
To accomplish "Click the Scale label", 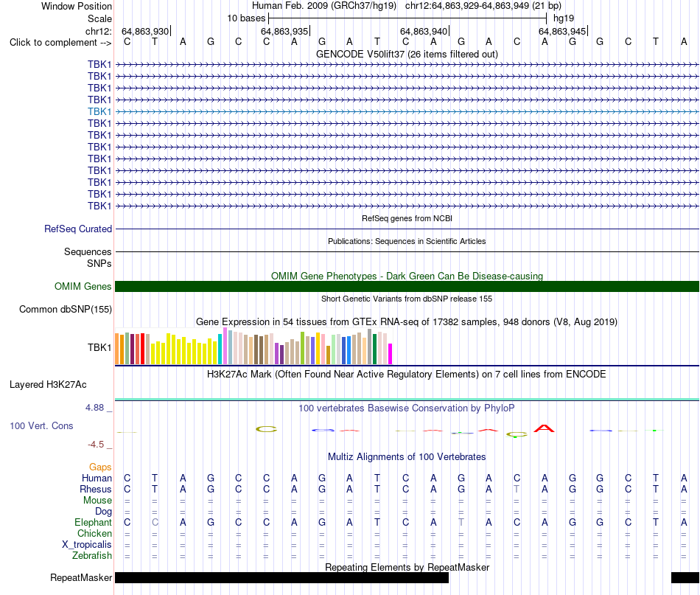I will [99, 18].
